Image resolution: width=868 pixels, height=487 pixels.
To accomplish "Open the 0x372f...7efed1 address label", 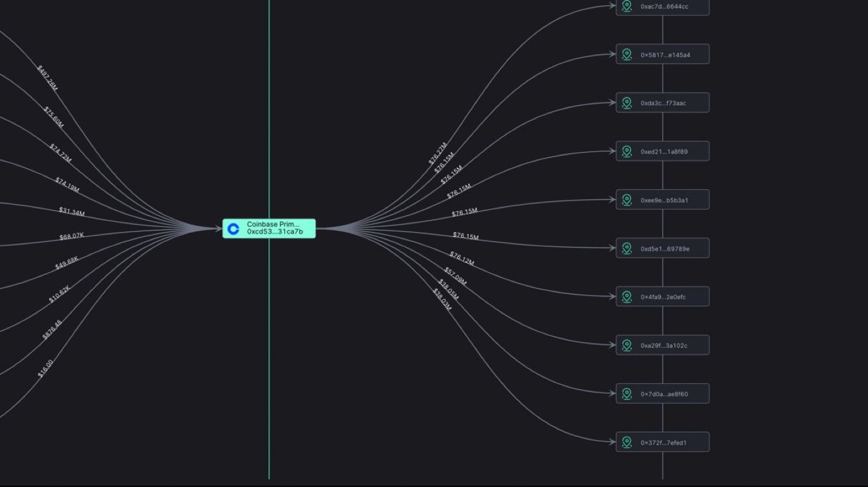I will [x=664, y=442].
